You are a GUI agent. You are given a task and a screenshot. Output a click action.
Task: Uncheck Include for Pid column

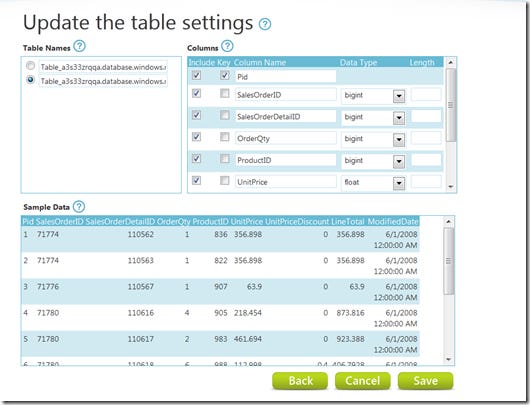(196, 75)
